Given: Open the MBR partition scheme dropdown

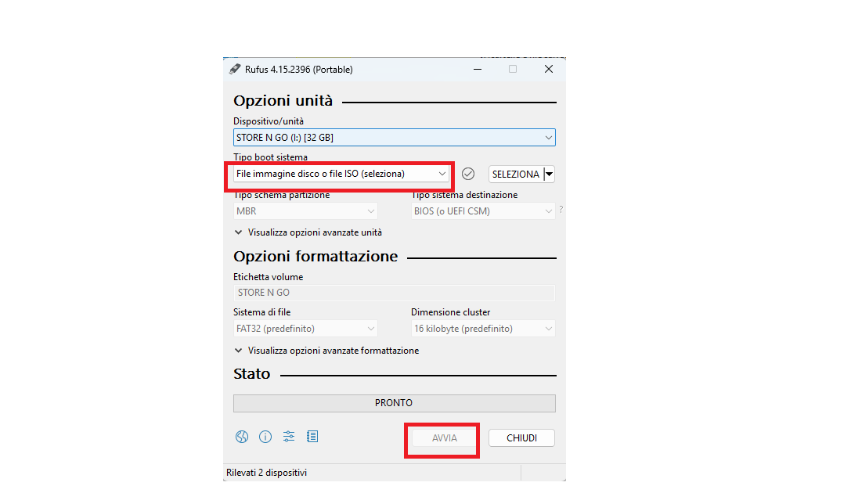Looking at the screenshot, I should 305,211.
